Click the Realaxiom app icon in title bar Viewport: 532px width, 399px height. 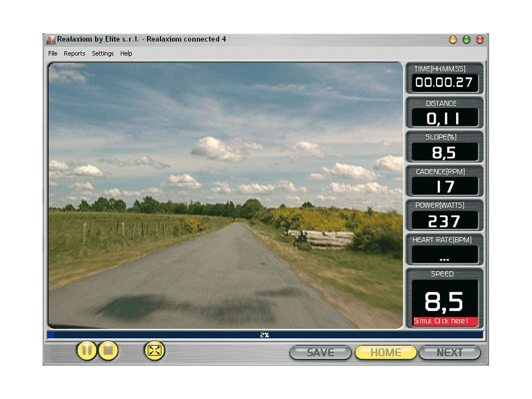click(51, 40)
